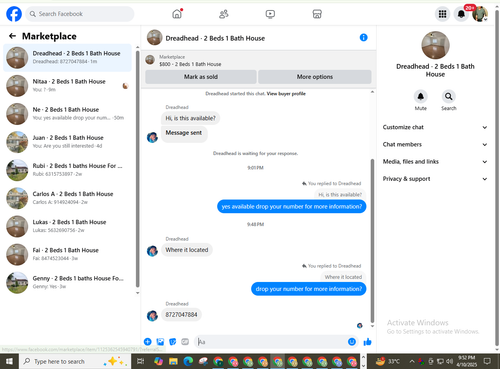
Task: Open Task View on the taskbar
Action: [x=141, y=361]
